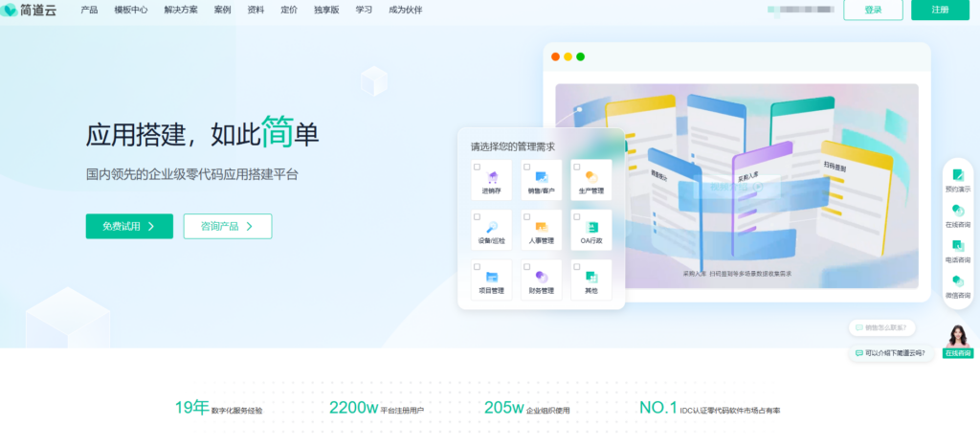Check the 销售/客户 checkbox
Image resolution: width=980 pixels, height=448 pixels.
tap(527, 167)
